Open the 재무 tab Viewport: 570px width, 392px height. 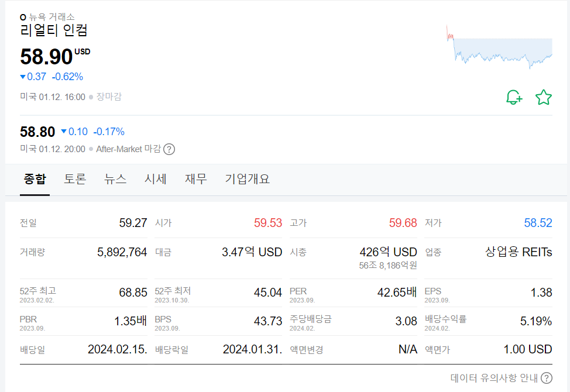tap(196, 179)
